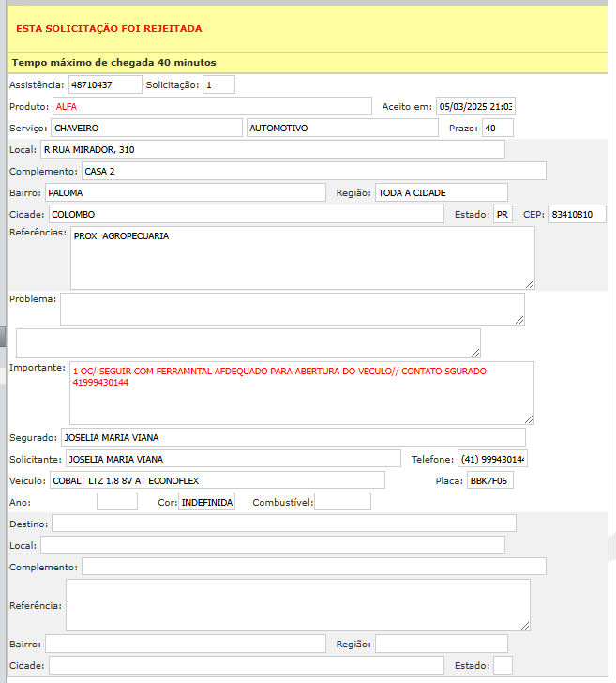Focus the Aceito em date field
Viewport: 616px width, 683px height.
476,106
